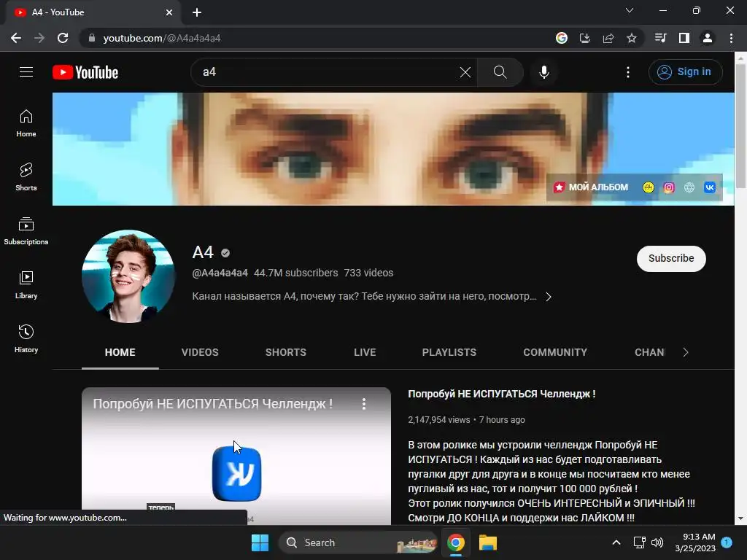Screen dimensions: 747x560
Task: Open video player three-dot options
Action: [364, 404]
